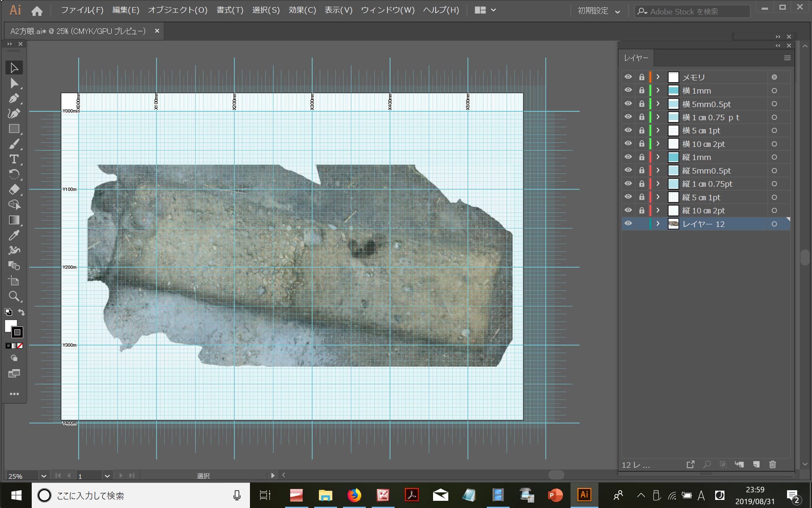Open the オブジェクト(O) menu

click(x=178, y=10)
